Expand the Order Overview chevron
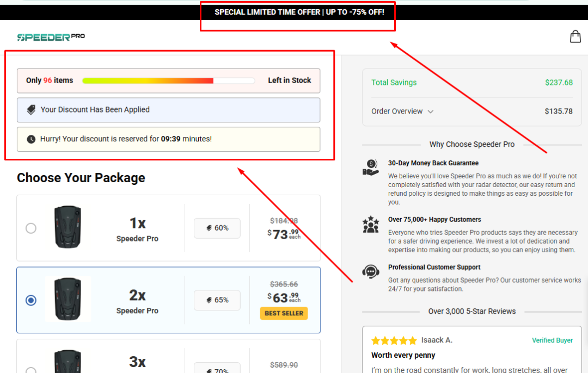Screen dimensions: 588x373 tap(431, 111)
